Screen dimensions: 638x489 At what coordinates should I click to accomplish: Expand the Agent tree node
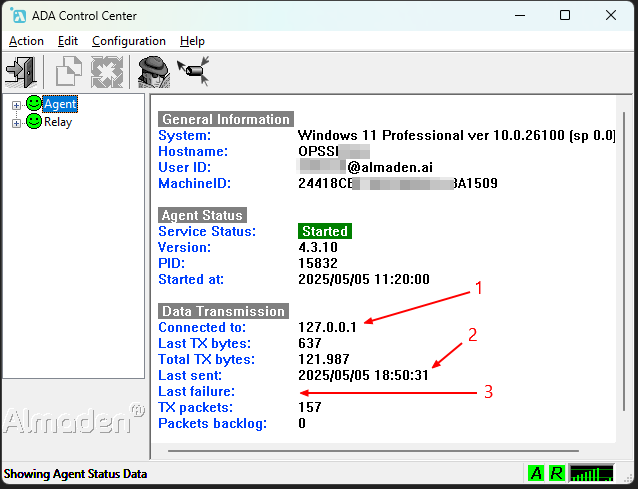[16, 105]
